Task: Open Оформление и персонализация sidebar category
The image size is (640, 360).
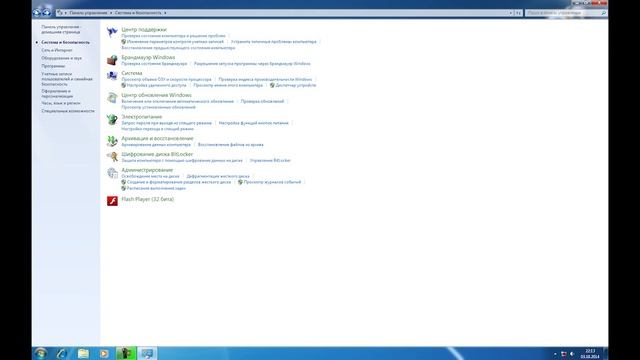Action: click(57, 94)
